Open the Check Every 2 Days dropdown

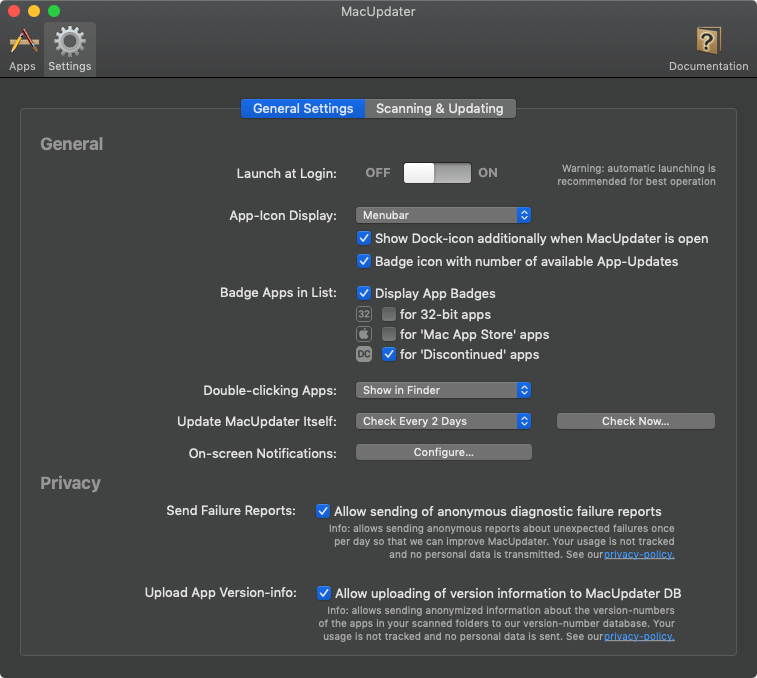tap(443, 421)
